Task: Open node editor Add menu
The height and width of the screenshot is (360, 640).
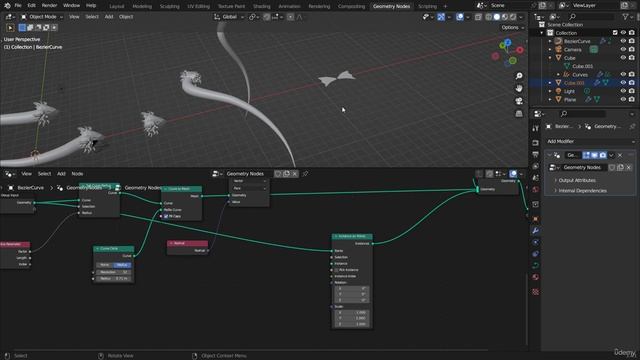Action: [61, 174]
